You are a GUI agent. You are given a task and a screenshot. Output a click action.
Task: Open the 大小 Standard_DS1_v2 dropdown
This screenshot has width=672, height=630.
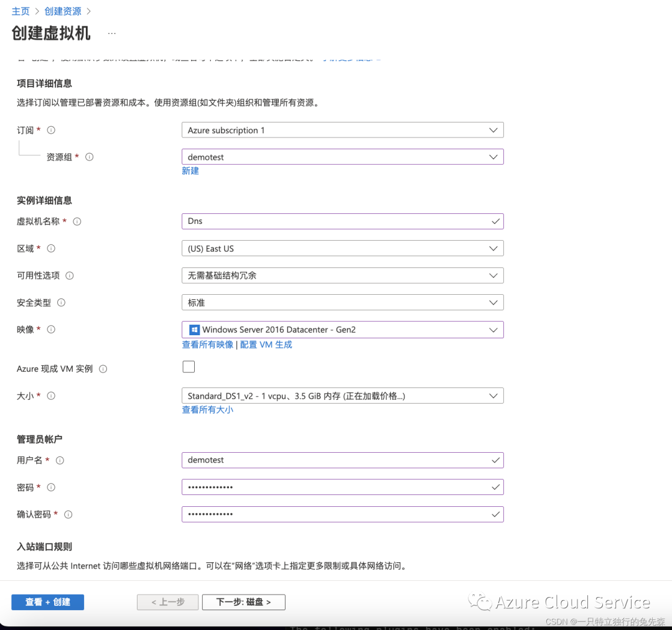click(342, 396)
